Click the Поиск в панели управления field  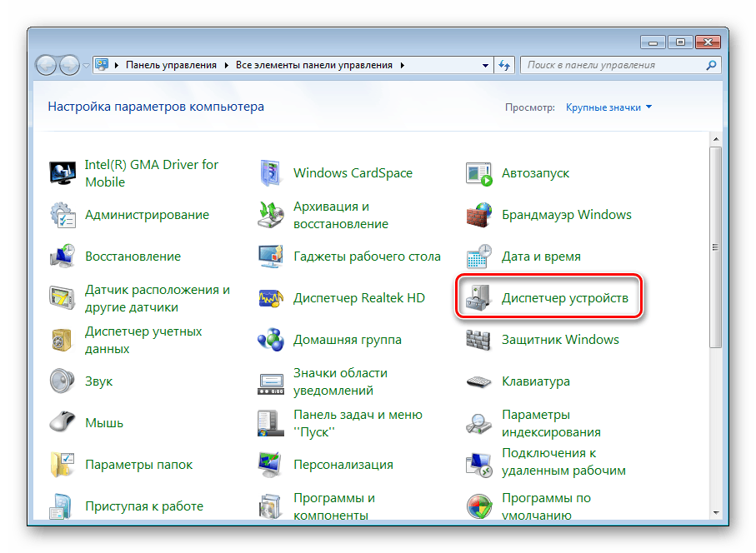coord(620,65)
